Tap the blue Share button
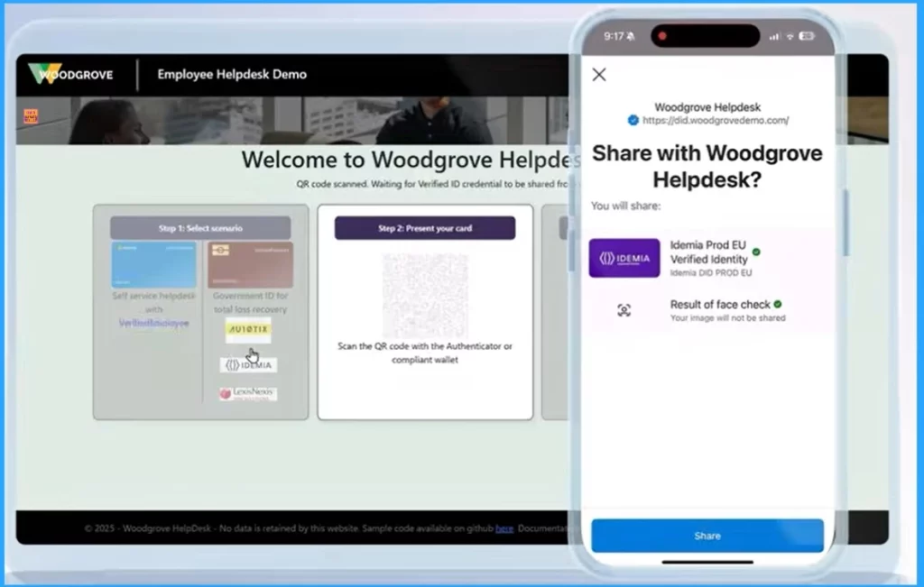Image resolution: width=924 pixels, height=587 pixels. point(707,536)
